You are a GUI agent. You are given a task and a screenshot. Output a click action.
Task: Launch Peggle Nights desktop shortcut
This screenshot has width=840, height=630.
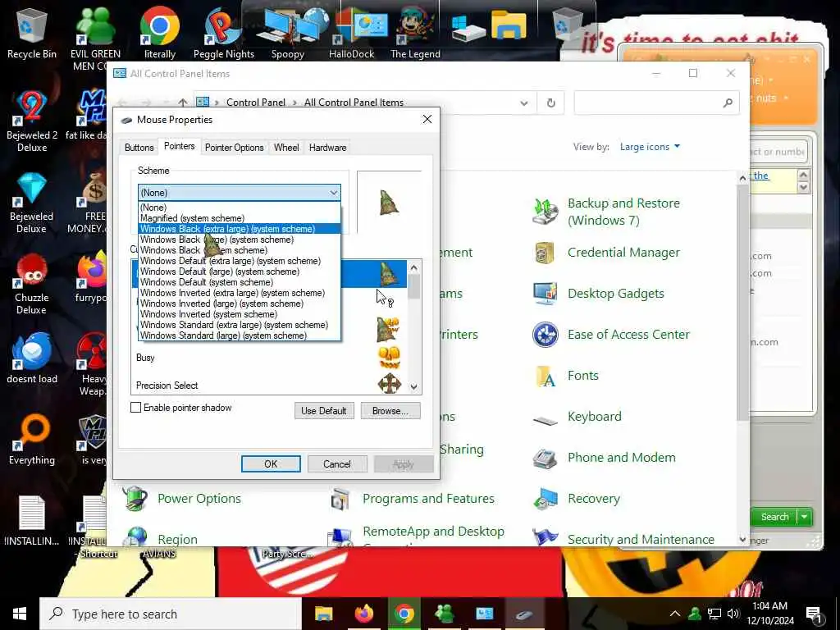tap(224, 33)
